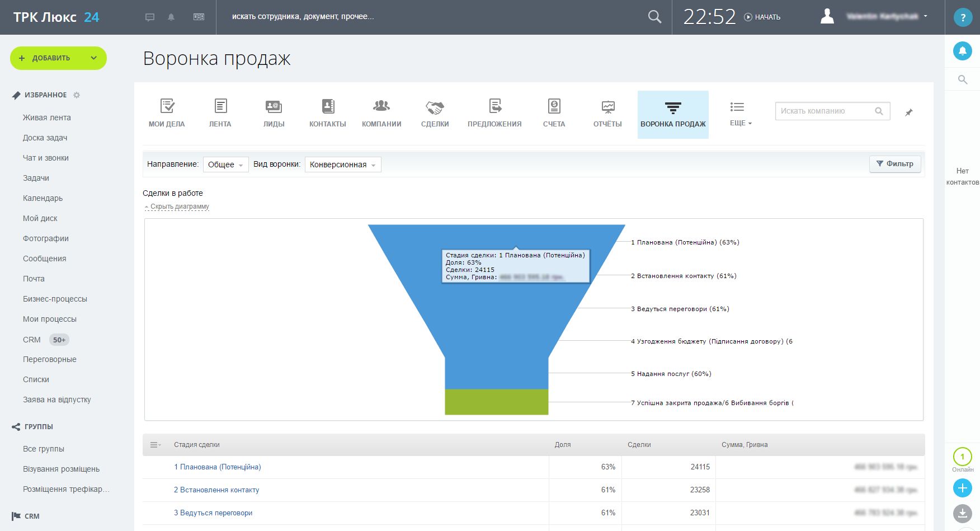Expand the ДОБАВИТЬ button chevron
Viewport: 980px width, 531px height.
tap(94, 58)
